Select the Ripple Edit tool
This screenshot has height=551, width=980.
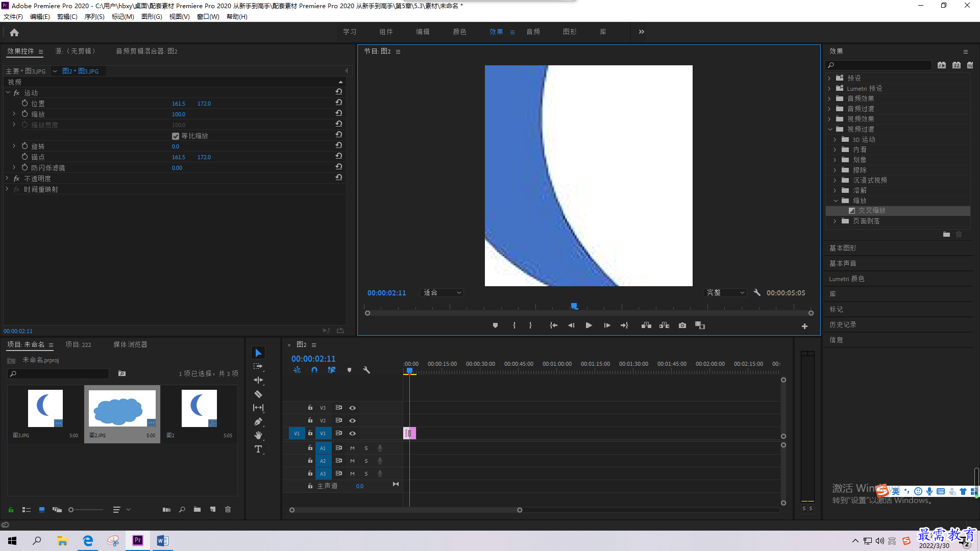tap(258, 380)
